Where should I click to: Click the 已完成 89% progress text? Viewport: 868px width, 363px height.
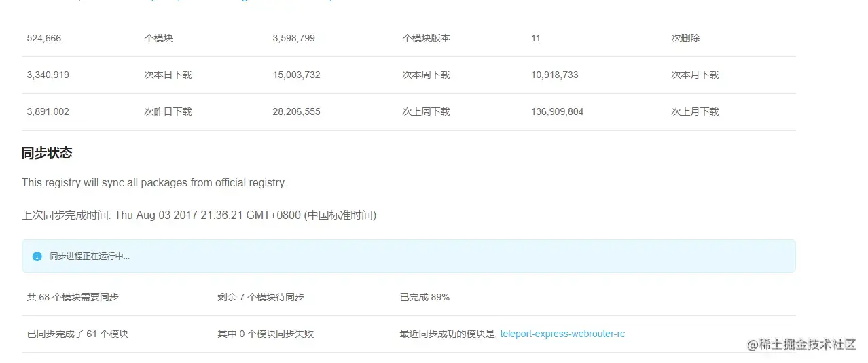pyautogui.click(x=424, y=297)
